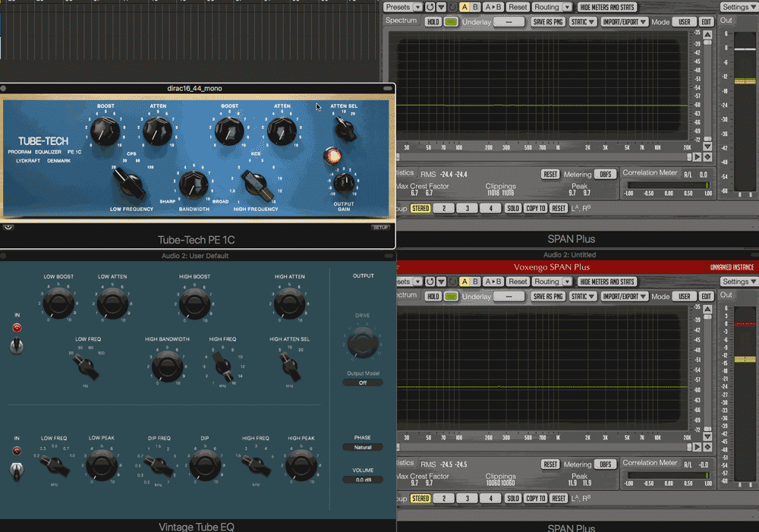
Task: Toggle green spectrum button in bottom SPAN Plus
Action: point(451,296)
